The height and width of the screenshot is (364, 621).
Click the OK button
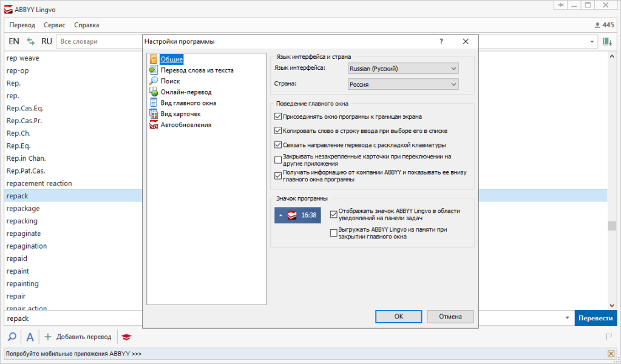pyautogui.click(x=398, y=317)
